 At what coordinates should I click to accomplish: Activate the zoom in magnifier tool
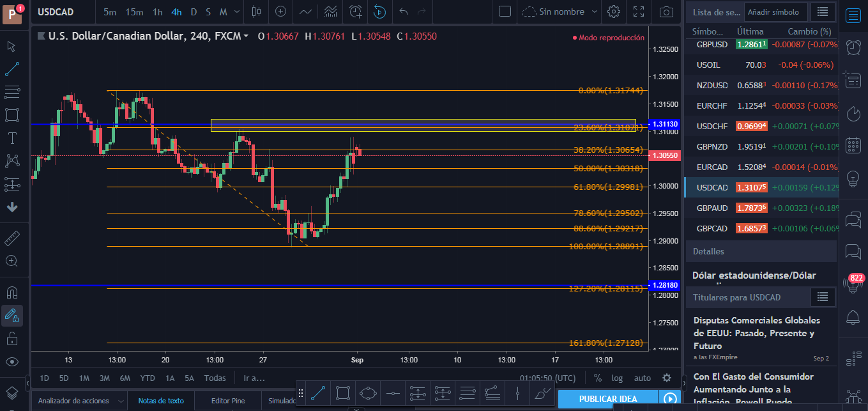(11, 261)
